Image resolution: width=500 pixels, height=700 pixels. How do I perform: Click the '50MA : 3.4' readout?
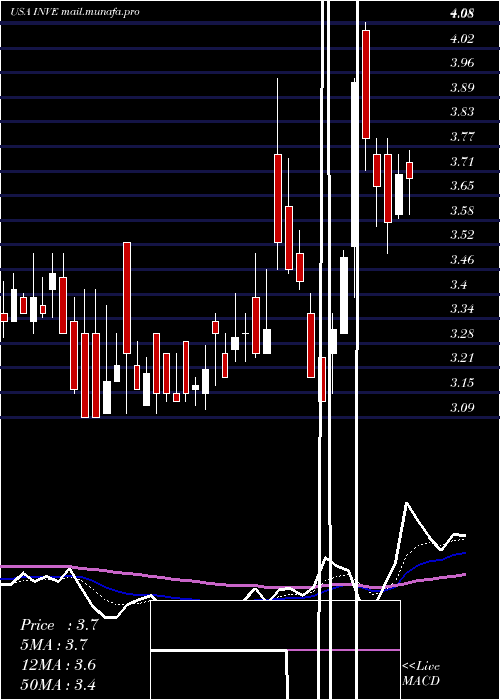click(58, 684)
